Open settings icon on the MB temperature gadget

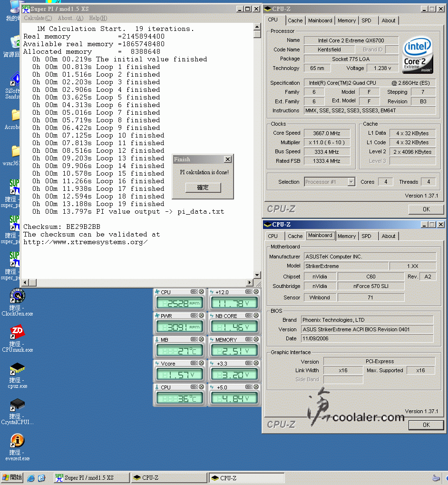click(x=194, y=339)
